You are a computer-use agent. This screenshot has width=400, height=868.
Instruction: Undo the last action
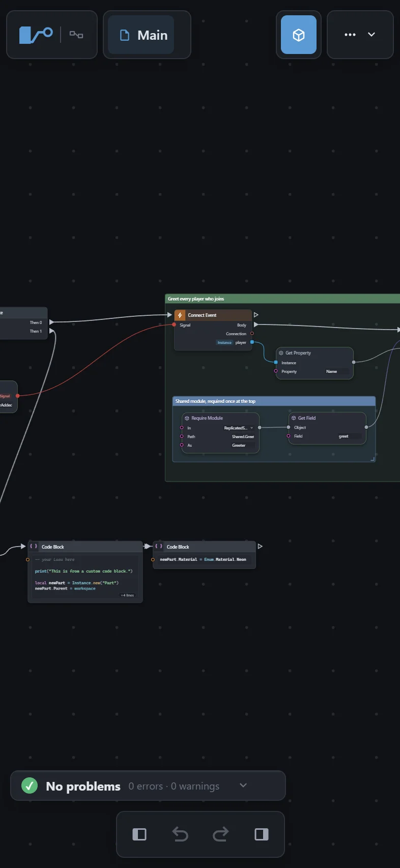(180, 834)
